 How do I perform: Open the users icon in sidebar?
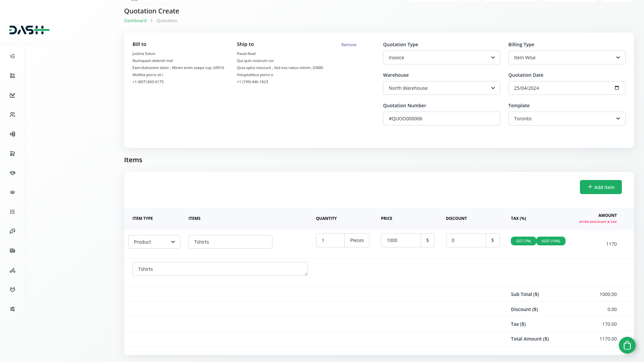click(x=12, y=115)
